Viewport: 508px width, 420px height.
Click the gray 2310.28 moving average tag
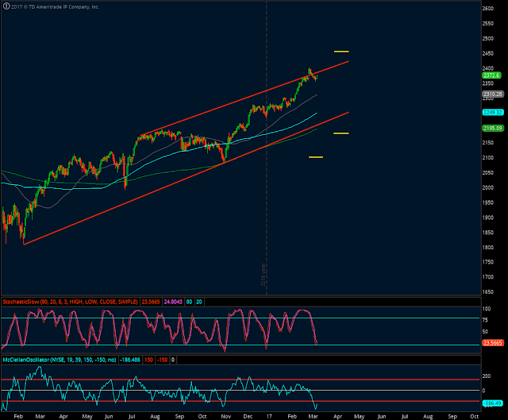pyautogui.click(x=493, y=94)
